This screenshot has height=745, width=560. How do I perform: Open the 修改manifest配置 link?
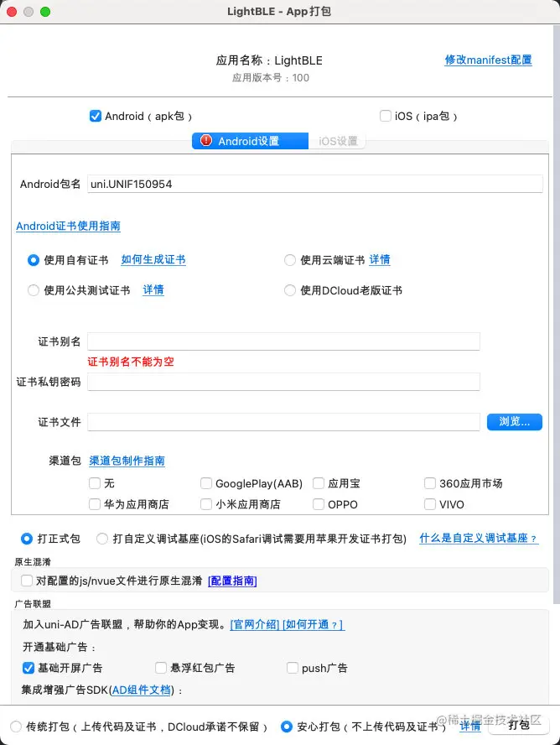(488, 60)
